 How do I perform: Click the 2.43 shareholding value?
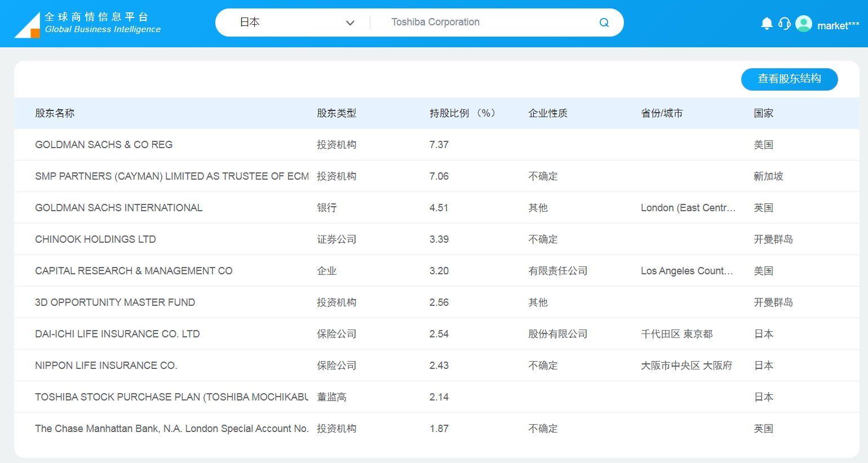pos(439,366)
